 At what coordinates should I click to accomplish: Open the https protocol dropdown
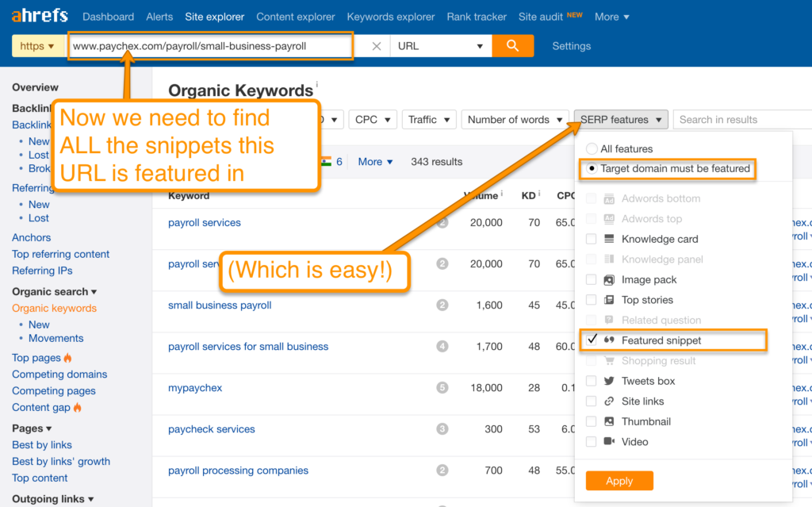click(37, 45)
